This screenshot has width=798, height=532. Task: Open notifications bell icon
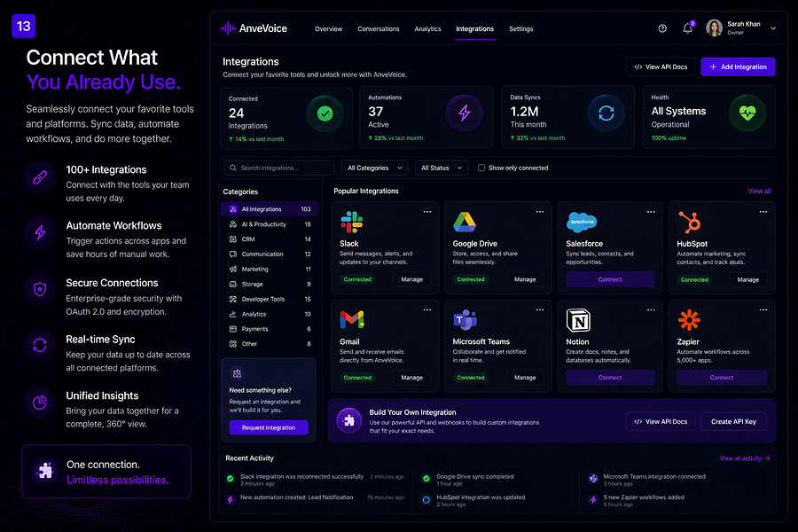click(x=687, y=28)
